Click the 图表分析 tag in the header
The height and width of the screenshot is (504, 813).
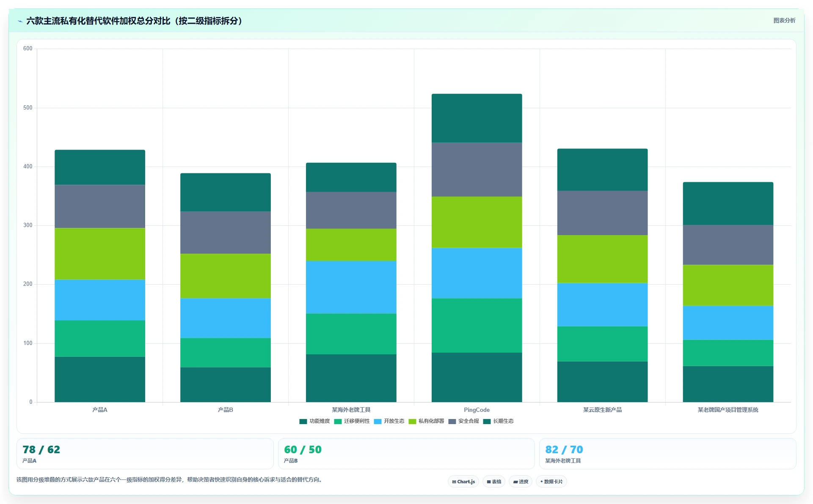tap(784, 20)
